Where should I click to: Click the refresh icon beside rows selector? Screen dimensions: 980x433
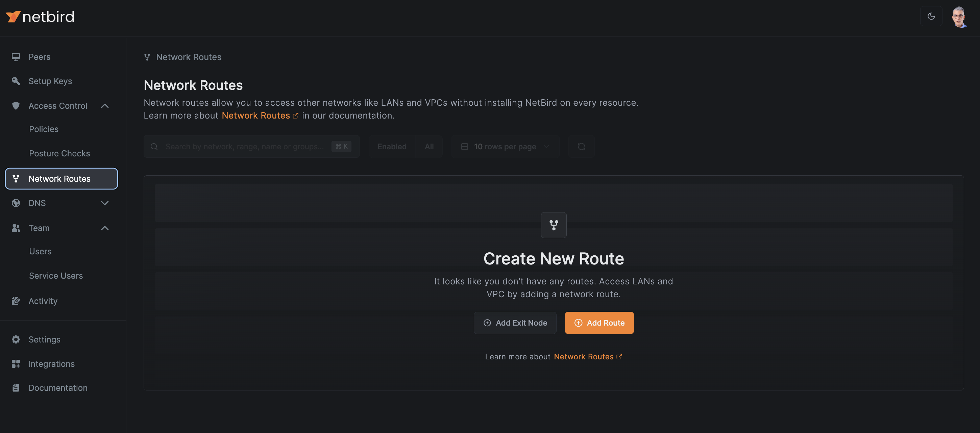click(x=581, y=146)
